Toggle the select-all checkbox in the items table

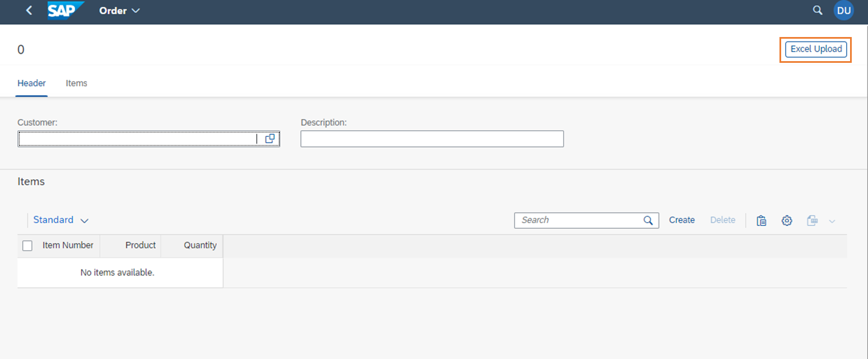point(27,246)
